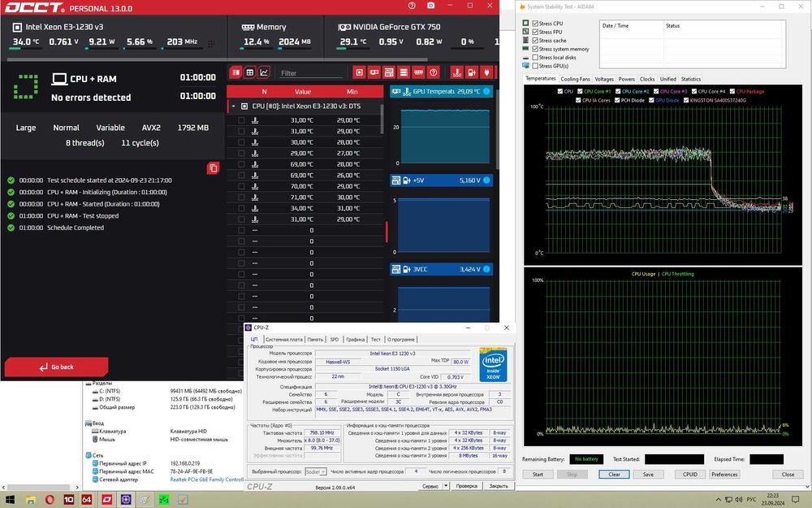Viewport: 812px width, 508px height.
Task: Toggle CPU Core #1 graph checkbox
Action: click(x=580, y=91)
